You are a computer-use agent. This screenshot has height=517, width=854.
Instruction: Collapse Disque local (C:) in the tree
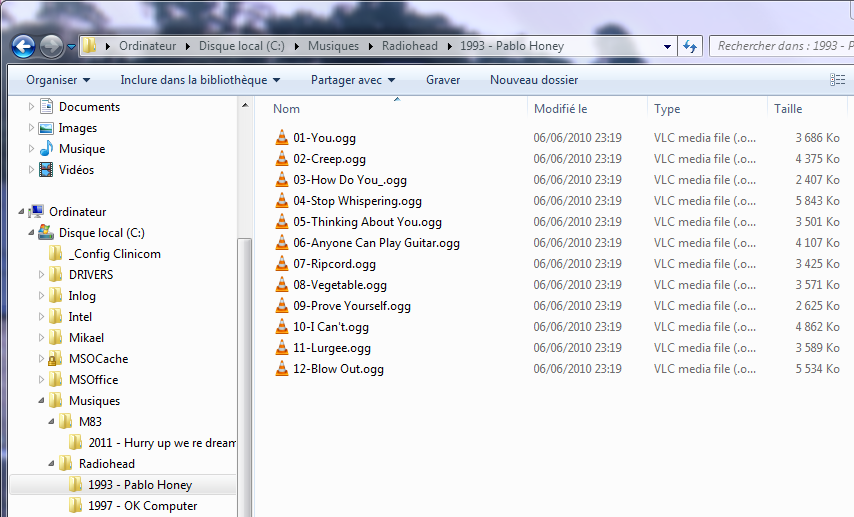[31, 233]
